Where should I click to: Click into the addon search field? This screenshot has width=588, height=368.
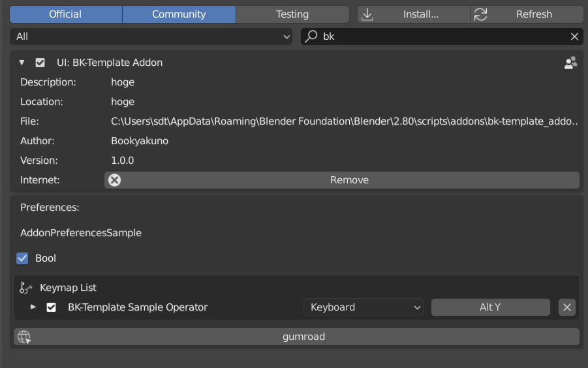coord(444,37)
